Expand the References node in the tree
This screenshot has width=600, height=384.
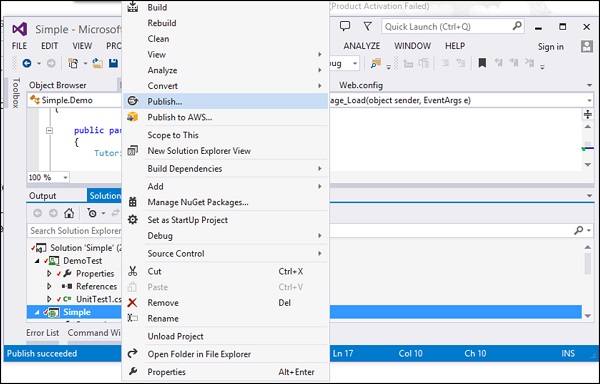tap(49, 286)
